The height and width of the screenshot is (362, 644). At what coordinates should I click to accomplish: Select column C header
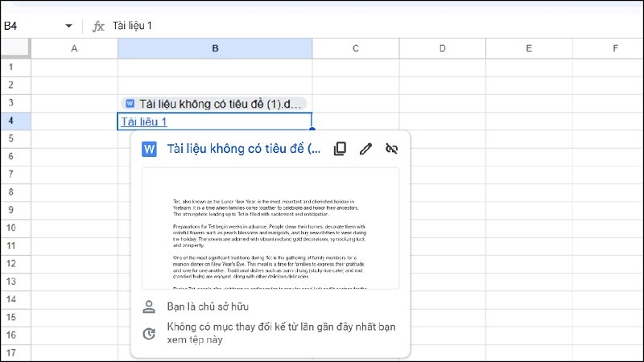pos(356,48)
